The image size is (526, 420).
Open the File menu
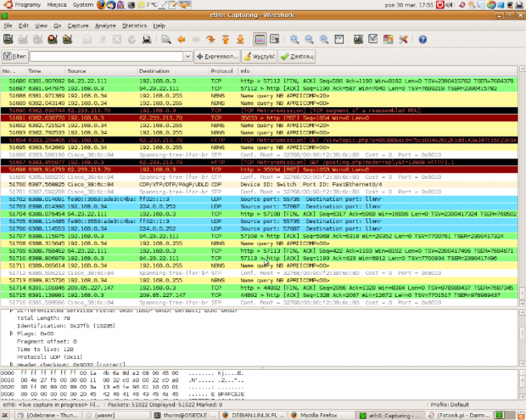[8, 25]
